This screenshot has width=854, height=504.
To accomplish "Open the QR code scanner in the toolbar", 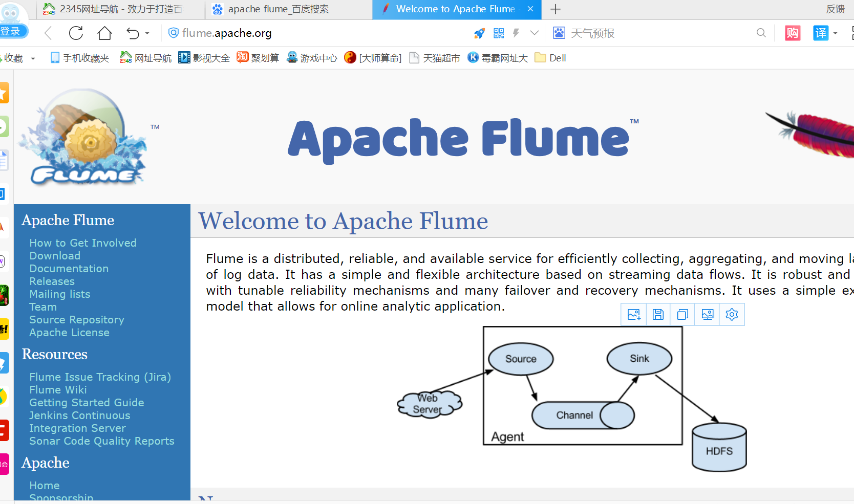I will (x=498, y=33).
